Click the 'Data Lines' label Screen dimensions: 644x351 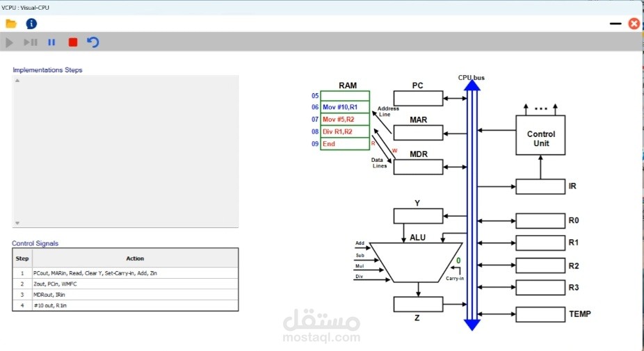(378, 163)
